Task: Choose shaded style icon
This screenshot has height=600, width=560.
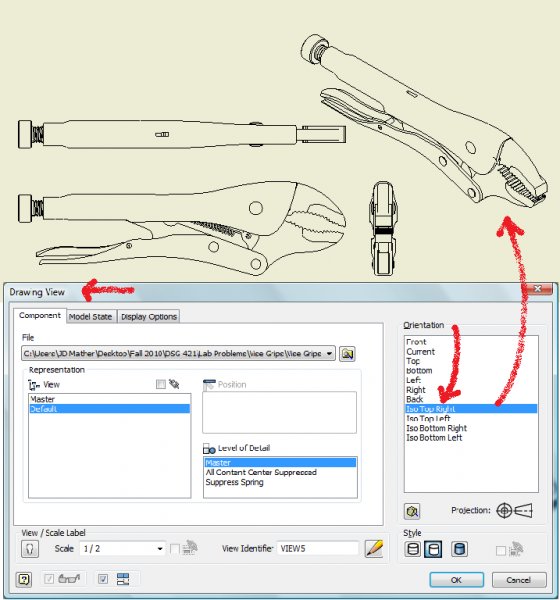Action: click(x=459, y=549)
